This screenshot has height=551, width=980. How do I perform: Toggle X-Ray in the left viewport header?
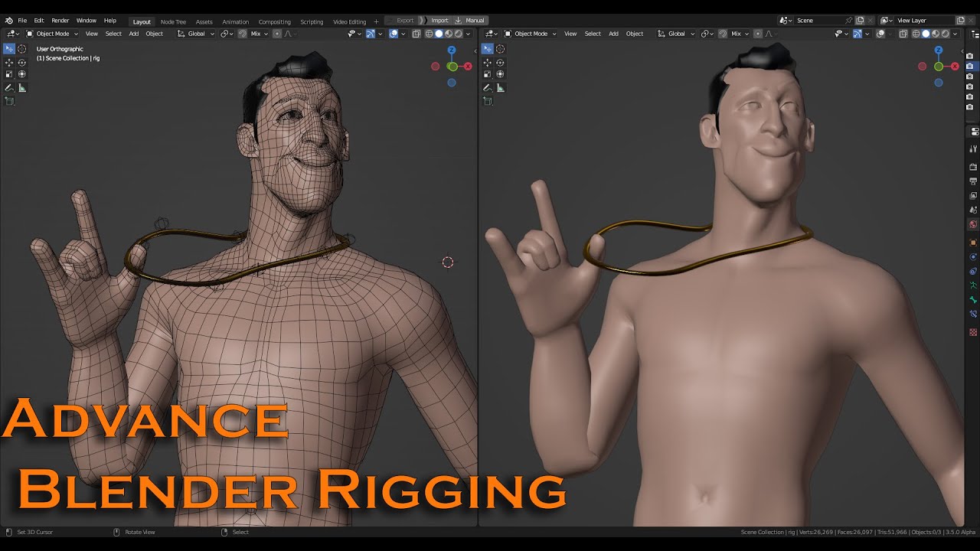coord(416,34)
